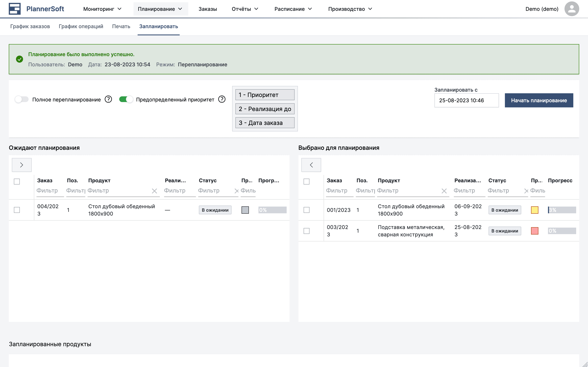The image size is (588, 367).
Task: Click the red status swatch for order 003/2023
Action: pyautogui.click(x=535, y=231)
